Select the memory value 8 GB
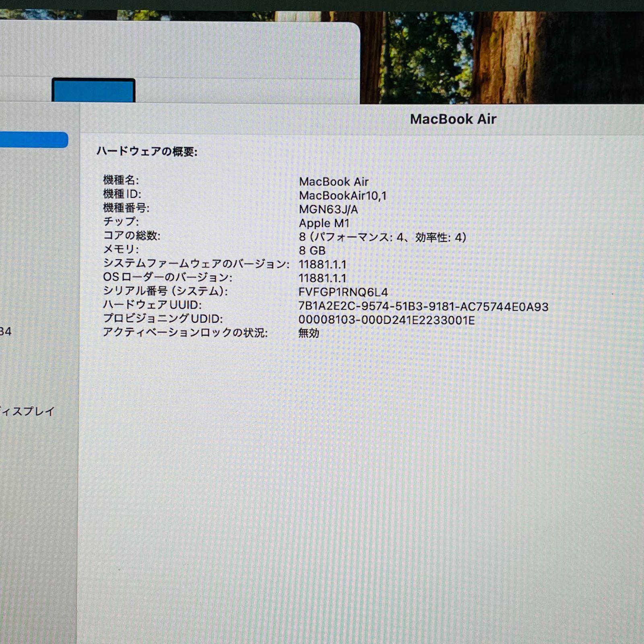This screenshot has height=644, width=644. (312, 250)
